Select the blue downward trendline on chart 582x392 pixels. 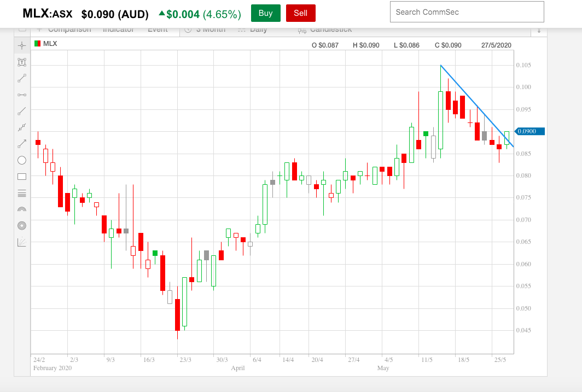[x=477, y=106]
